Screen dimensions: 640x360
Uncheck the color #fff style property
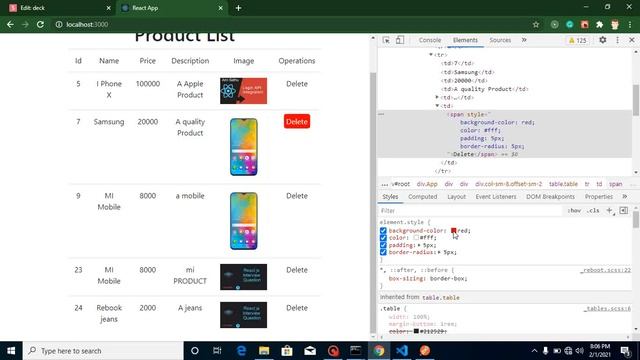pyautogui.click(x=383, y=238)
